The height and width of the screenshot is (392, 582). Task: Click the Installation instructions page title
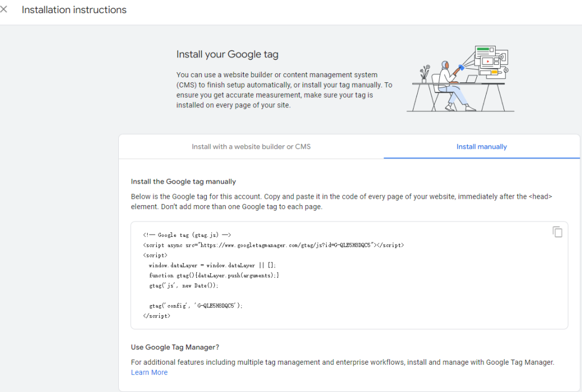(x=74, y=10)
